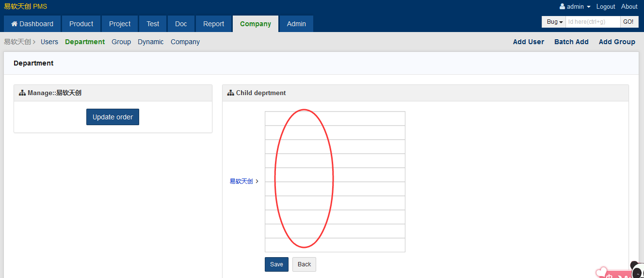Open the Project tab

point(120,24)
